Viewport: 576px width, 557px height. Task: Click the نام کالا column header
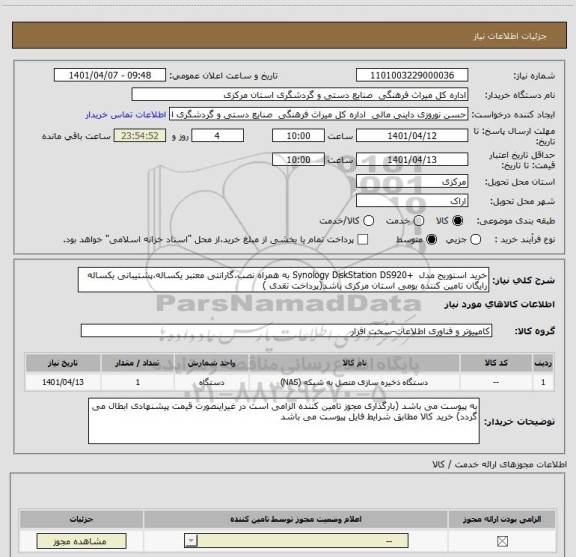354,363
